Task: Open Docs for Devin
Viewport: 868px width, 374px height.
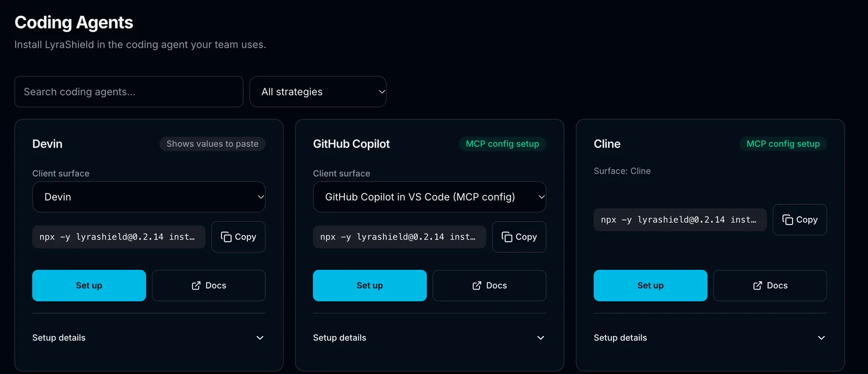Action: [208, 286]
